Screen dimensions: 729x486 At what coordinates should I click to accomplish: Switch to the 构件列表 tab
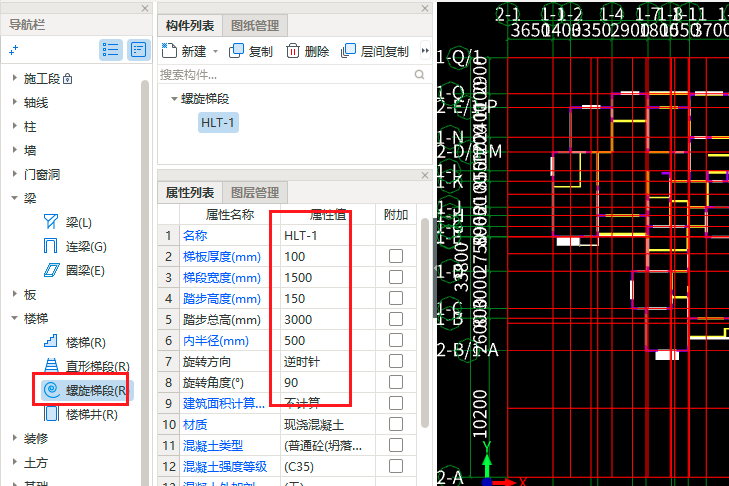[x=190, y=26]
